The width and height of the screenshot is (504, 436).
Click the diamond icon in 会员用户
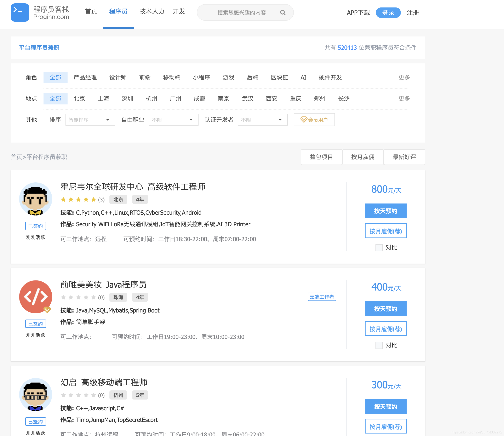pyautogui.click(x=304, y=119)
